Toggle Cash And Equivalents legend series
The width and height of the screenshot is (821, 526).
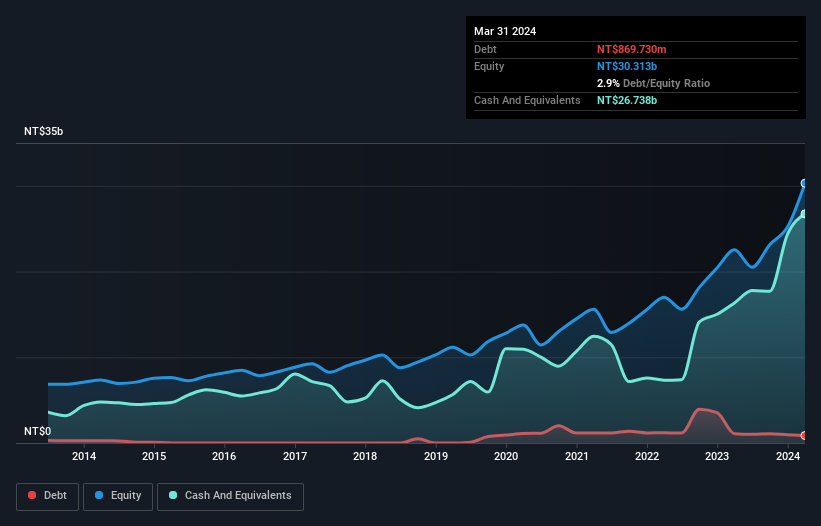pyautogui.click(x=230, y=496)
